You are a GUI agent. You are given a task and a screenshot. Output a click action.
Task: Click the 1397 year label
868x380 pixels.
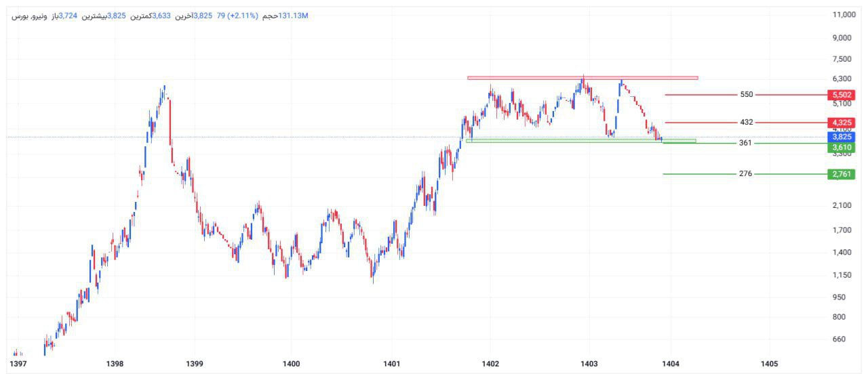(x=18, y=364)
